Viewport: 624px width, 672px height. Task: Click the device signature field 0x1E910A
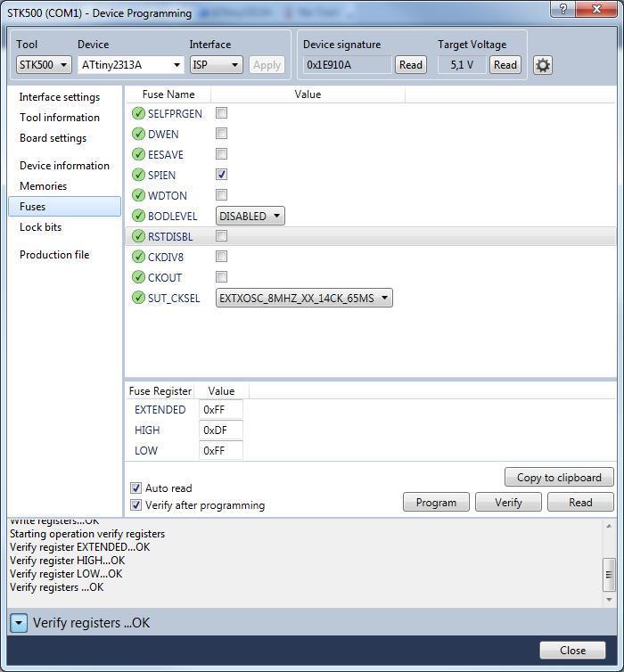tap(347, 65)
